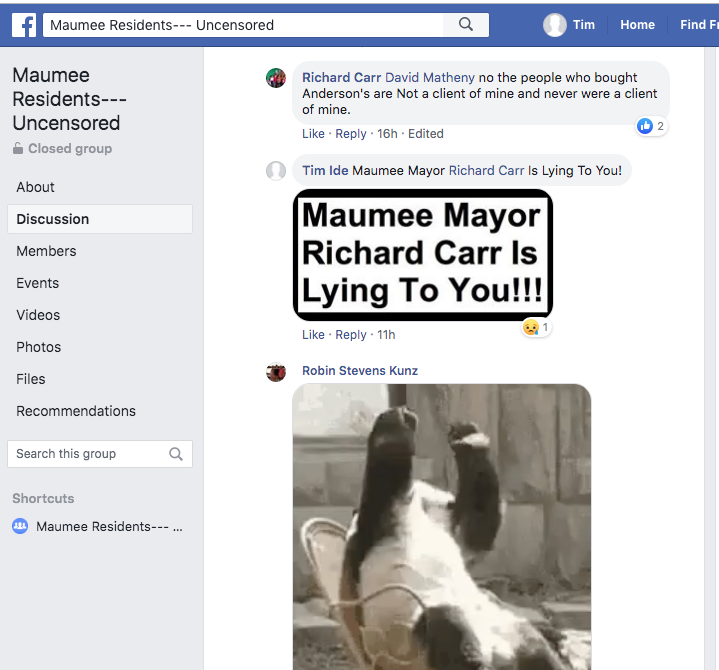Image resolution: width=719 pixels, height=670 pixels.
Task: Click Home in the top navigation
Action: (x=637, y=25)
